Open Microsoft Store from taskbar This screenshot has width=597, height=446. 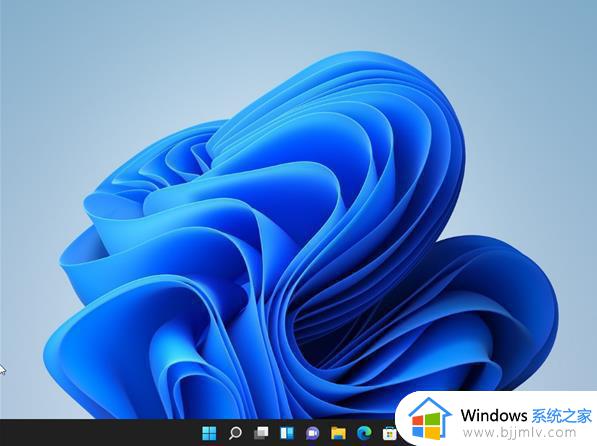pos(389,433)
